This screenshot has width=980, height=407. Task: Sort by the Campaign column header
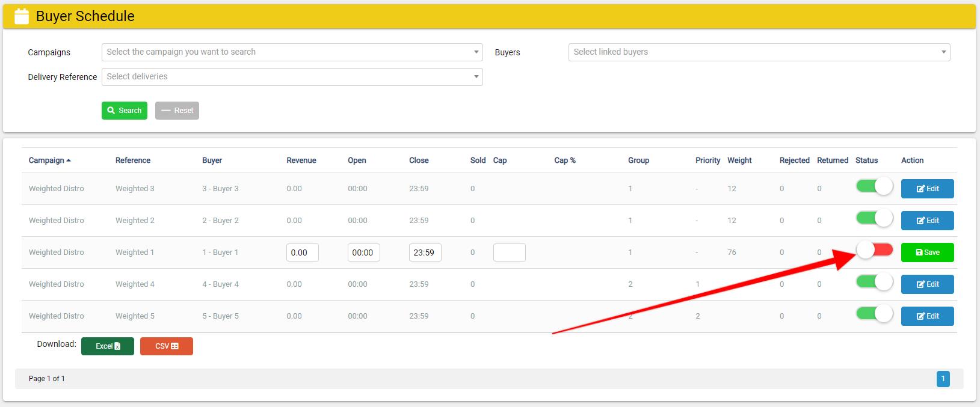pos(50,161)
